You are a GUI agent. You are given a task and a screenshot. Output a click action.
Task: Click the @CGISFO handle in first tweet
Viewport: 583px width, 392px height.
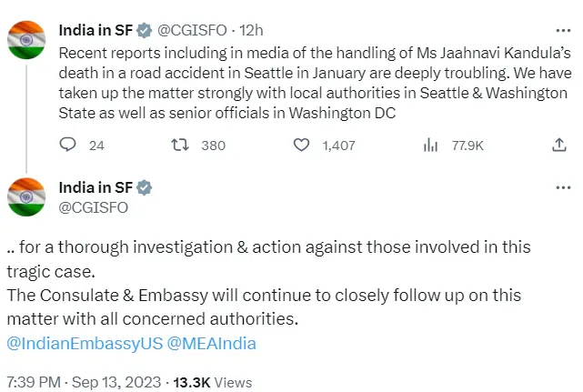pyautogui.click(x=192, y=31)
